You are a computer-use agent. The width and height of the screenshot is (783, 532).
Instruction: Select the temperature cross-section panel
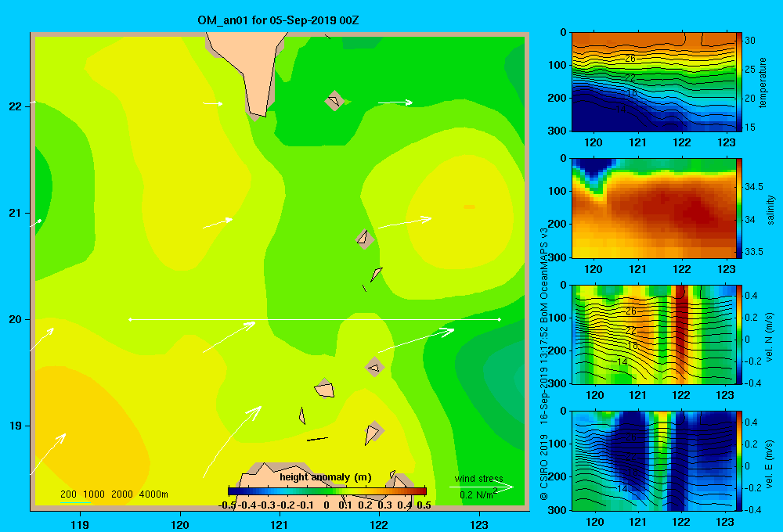[653, 82]
